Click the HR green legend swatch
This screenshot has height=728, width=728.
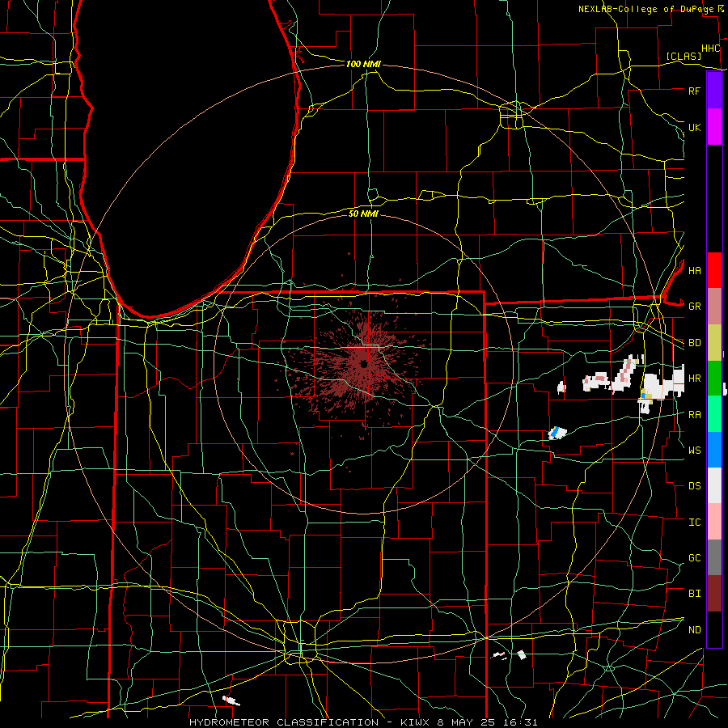714,378
